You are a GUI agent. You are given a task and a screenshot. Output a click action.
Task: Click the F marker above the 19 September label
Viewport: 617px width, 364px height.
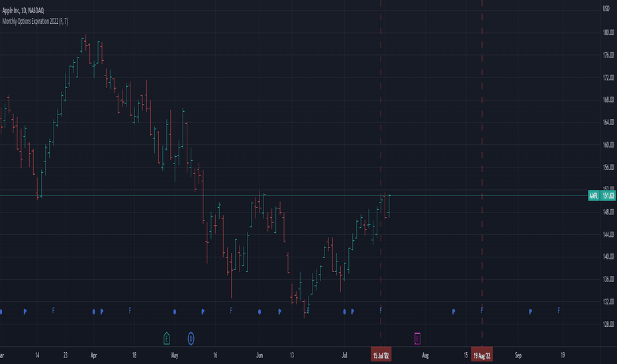point(559,310)
